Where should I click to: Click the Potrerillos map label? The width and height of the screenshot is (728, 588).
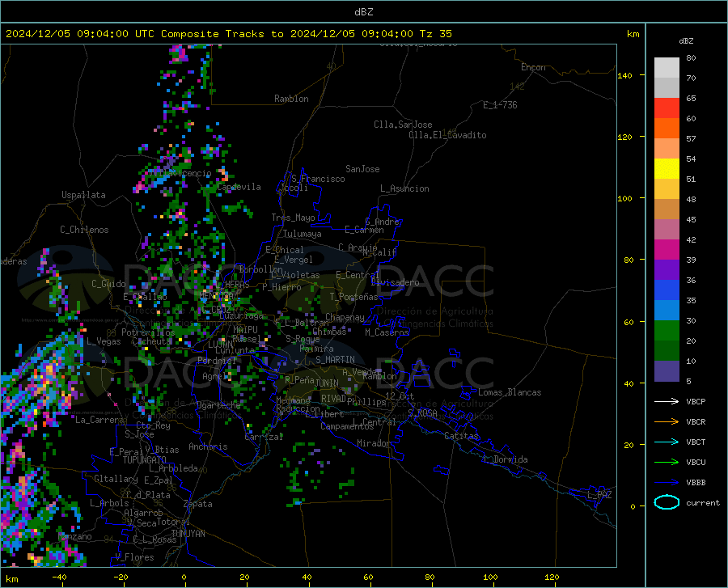coord(148,332)
